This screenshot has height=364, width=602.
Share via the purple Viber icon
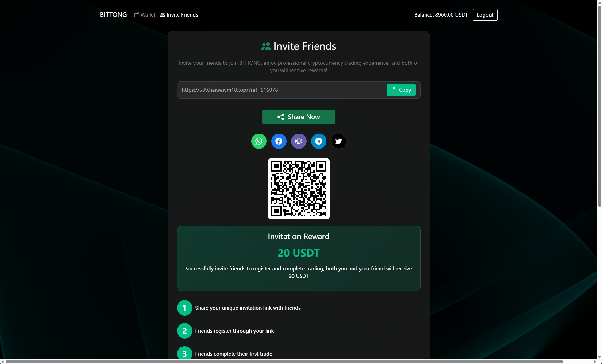click(x=299, y=141)
